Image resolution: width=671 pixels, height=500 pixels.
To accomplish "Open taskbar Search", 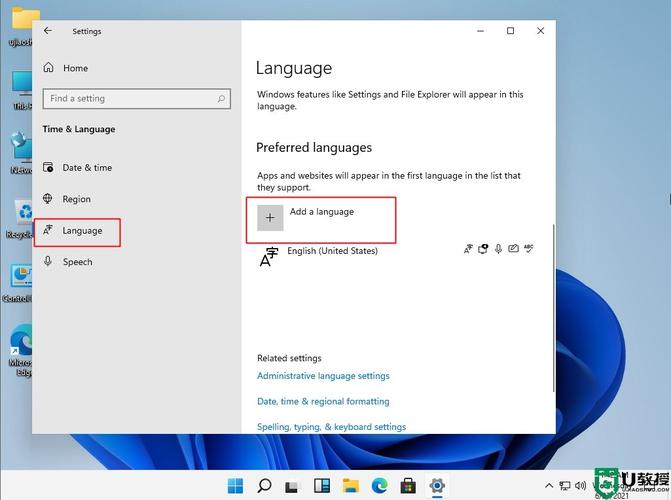I will (x=264, y=486).
